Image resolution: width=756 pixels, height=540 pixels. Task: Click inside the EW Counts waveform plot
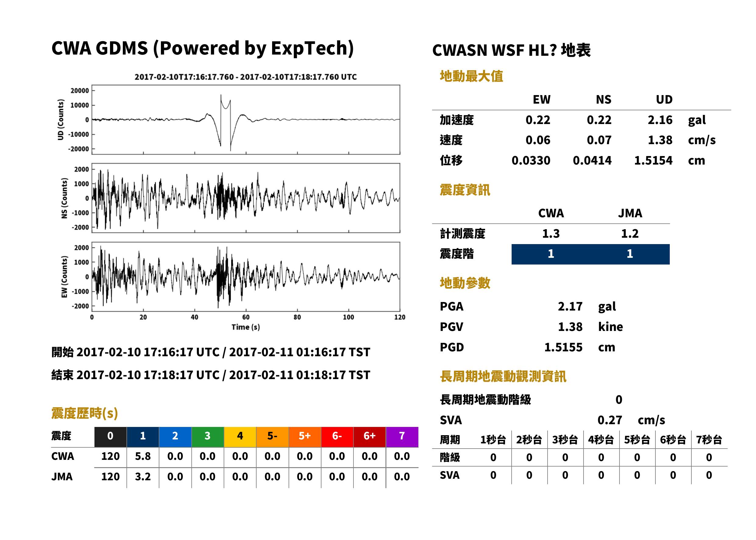246,277
